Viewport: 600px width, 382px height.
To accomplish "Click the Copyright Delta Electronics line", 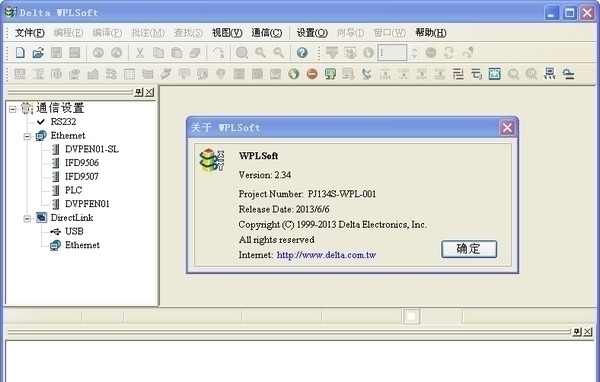I will tap(333, 225).
